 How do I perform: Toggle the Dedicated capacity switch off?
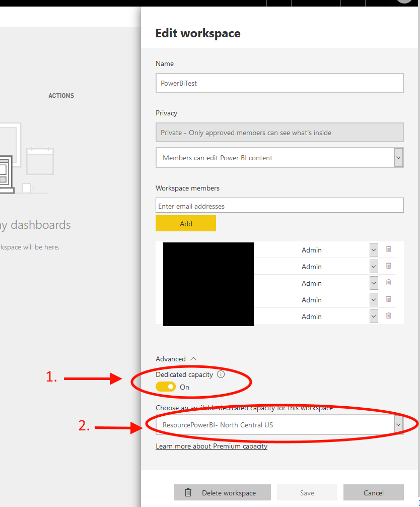165,387
